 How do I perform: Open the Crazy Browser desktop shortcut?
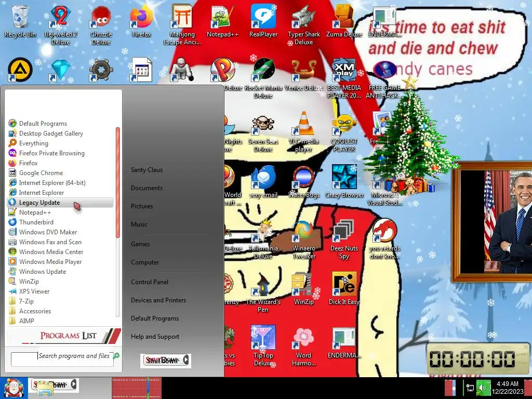(344, 182)
